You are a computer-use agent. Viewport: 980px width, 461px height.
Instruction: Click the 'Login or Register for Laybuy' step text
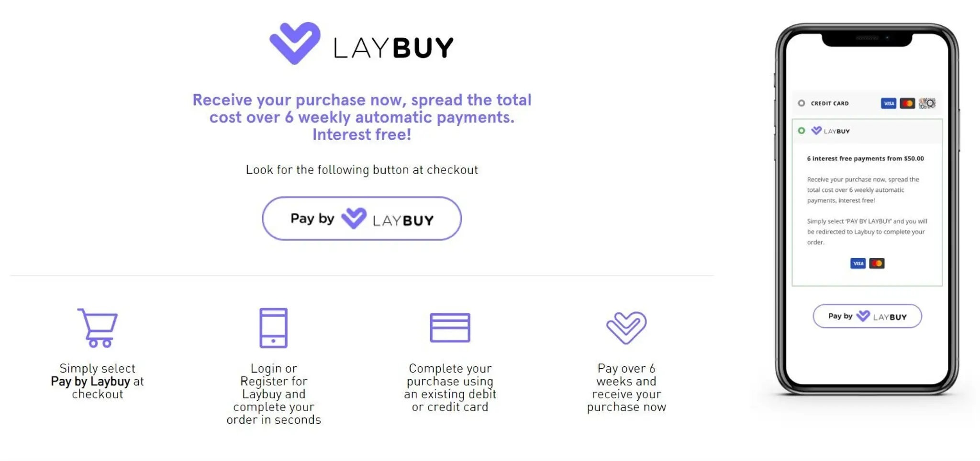click(273, 394)
